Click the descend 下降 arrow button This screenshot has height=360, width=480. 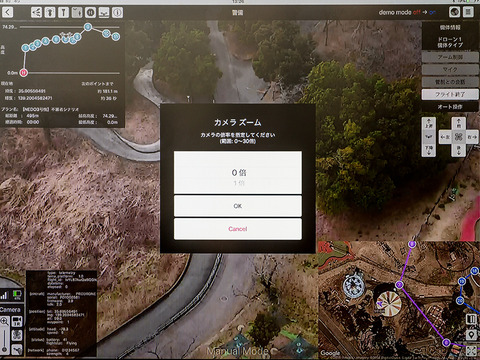click(x=429, y=150)
